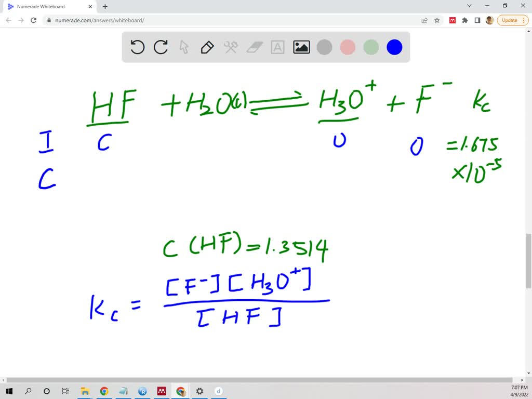Select the Pen drawing tool
Image resolution: width=532 pixels, height=399 pixels.
pyautogui.click(x=207, y=47)
